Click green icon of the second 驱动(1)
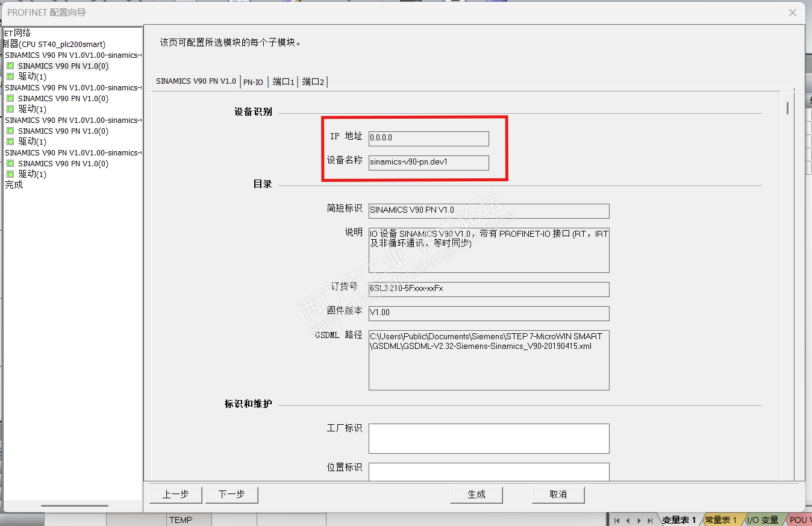 coord(10,109)
